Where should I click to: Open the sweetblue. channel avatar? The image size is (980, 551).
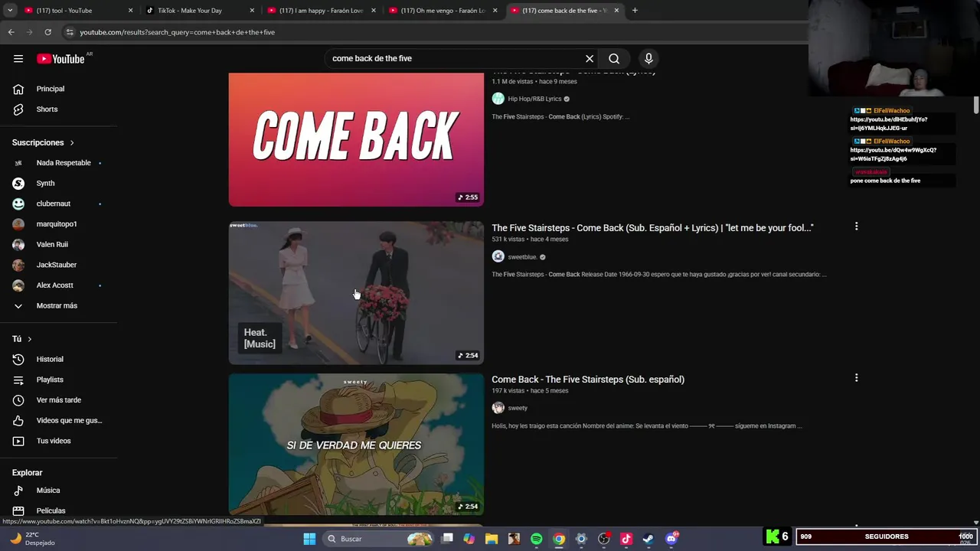(x=498, y=257)
